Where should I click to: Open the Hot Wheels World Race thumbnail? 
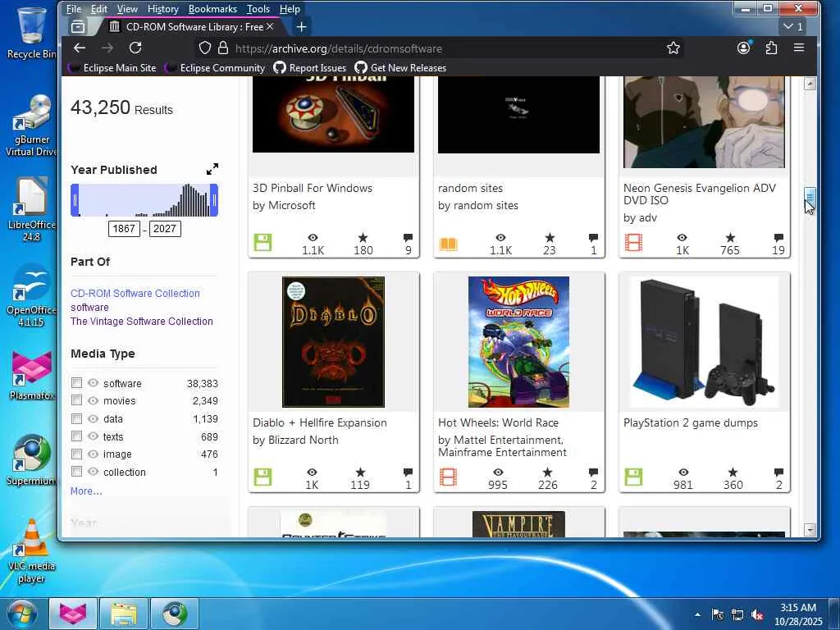pyautogui.click(x=518, y=342)
